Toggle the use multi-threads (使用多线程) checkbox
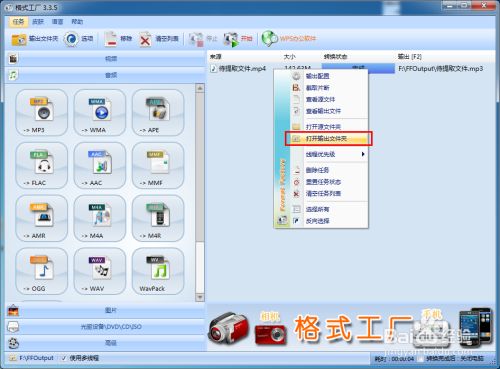The image size is (500, 369). (64, 358)
